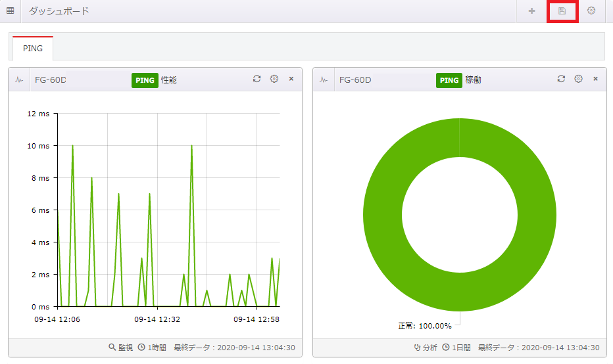
Task: Save the dashboard with floppy disk icon
Action: tap(562, 11)
